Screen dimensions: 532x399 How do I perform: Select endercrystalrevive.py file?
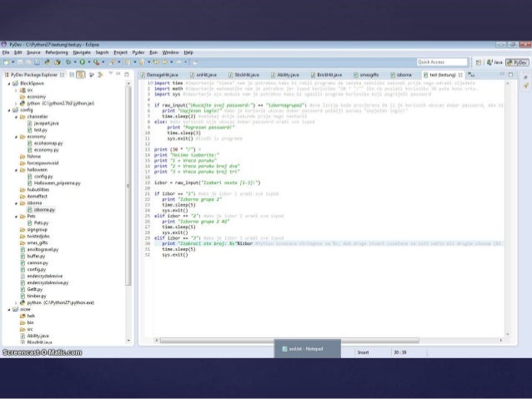(x=44, y=282)
